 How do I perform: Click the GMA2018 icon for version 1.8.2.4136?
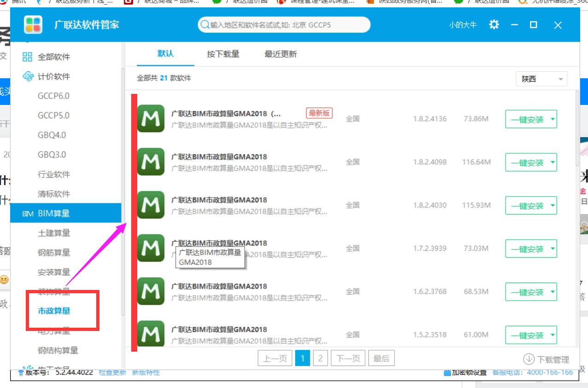coord(151,118)
